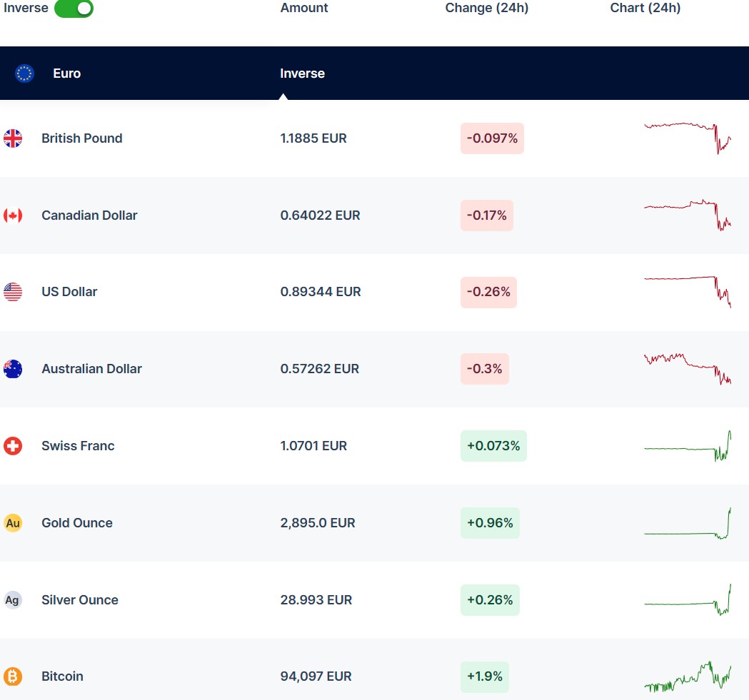Click the Euro flag icon
The image size is (749, 700).
click(x=25, y=73)
